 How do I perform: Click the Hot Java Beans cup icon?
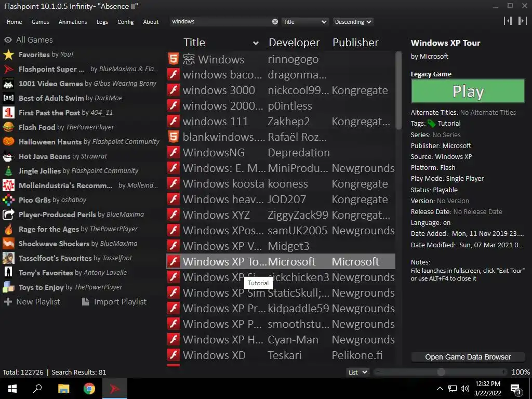tap(8, 156)
